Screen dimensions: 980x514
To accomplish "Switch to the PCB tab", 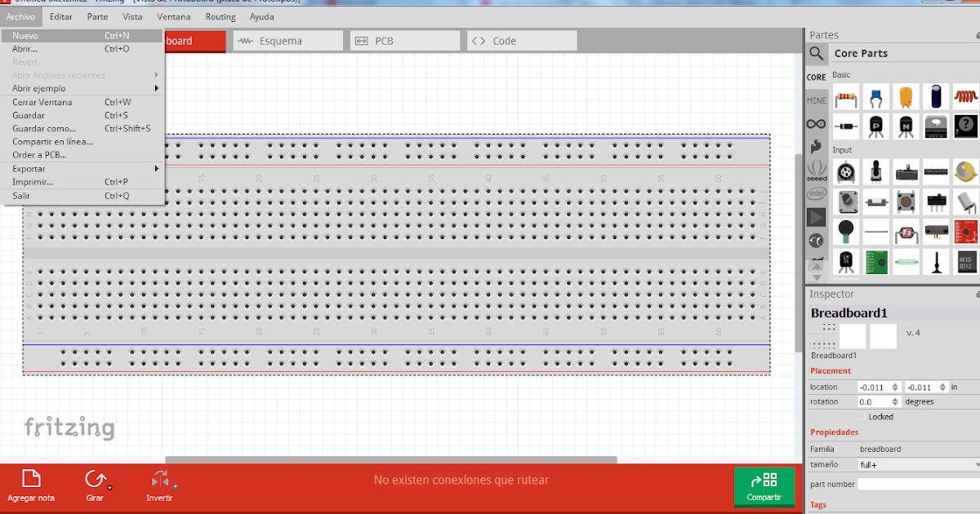I will [405, 41].
